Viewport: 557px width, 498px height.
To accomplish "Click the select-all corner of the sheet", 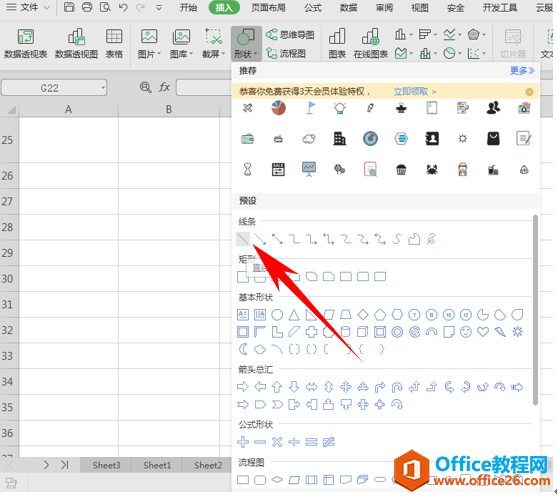I will click(10, 109).
